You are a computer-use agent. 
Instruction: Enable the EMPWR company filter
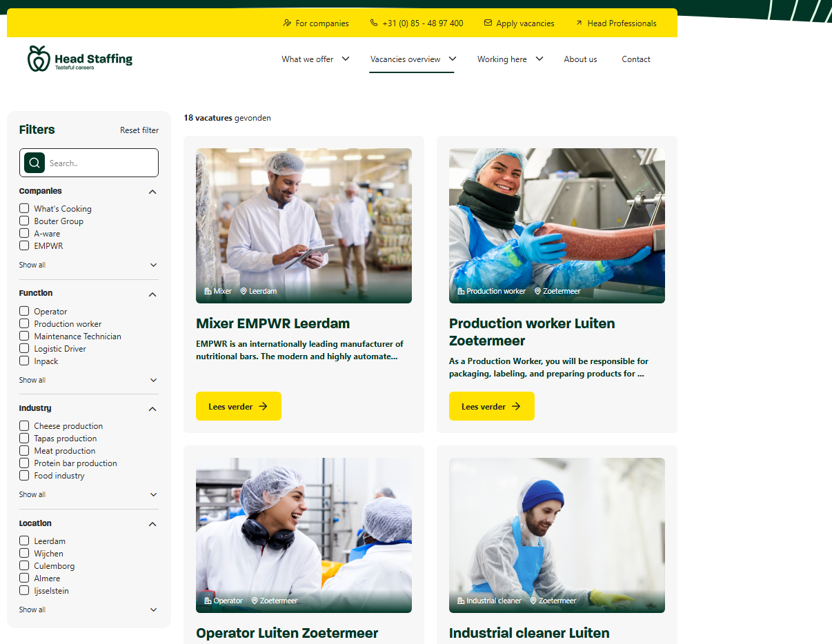(x=24, y=245)
